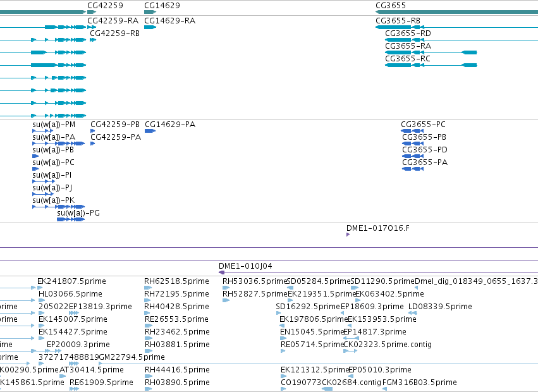The image size is (538, 392).
Task: Click EST RE26553.5prime
Action: pyautogui.click(x=176, y=319)
